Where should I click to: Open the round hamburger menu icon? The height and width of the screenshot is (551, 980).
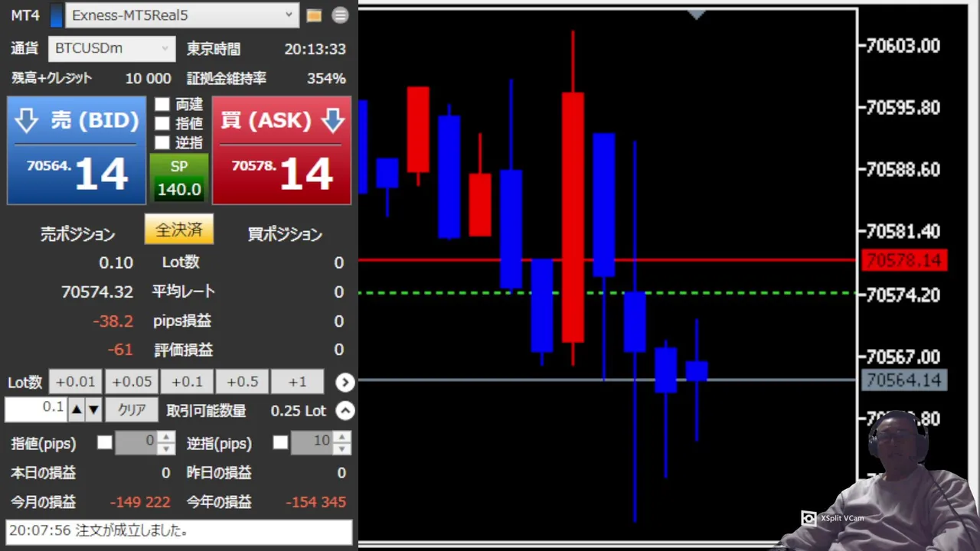[341, 15]
